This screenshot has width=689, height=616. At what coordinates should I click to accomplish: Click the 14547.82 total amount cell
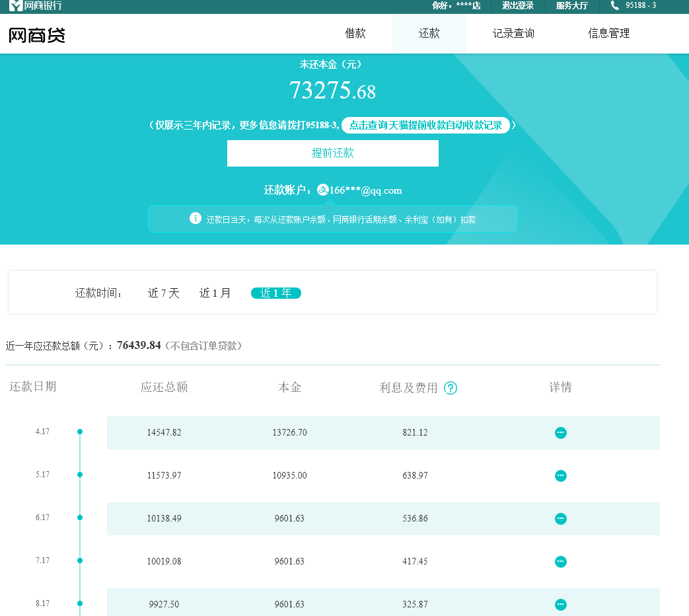click(164, 433)
